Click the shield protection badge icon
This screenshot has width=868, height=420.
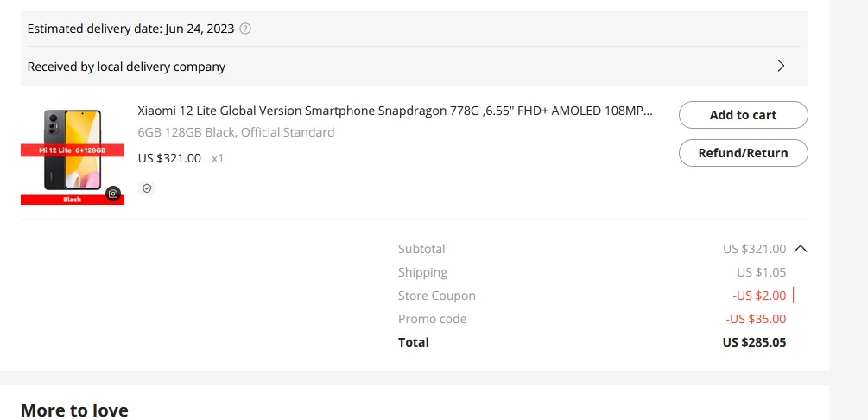147,188
